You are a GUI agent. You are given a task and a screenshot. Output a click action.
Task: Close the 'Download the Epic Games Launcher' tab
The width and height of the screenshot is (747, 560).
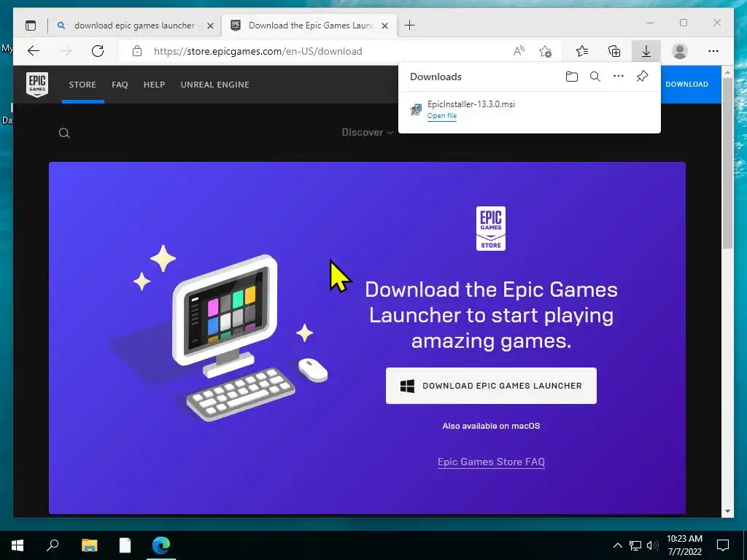385,26
